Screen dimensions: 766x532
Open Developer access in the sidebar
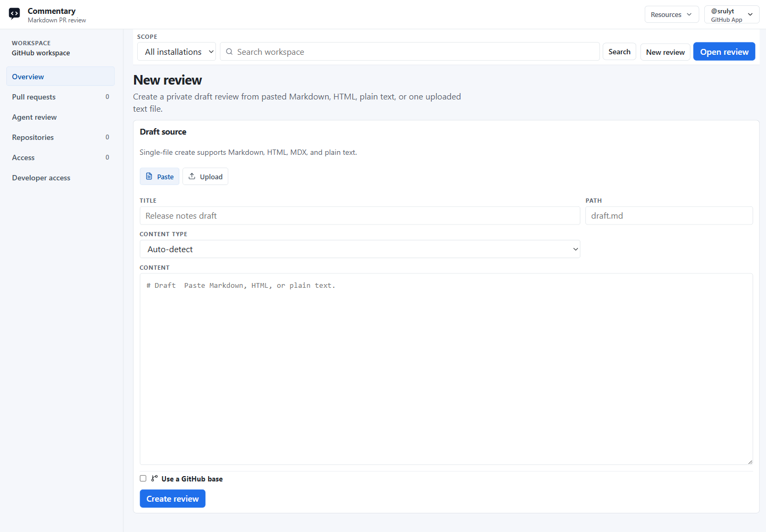pyautogui.click(x=61, y=178)
